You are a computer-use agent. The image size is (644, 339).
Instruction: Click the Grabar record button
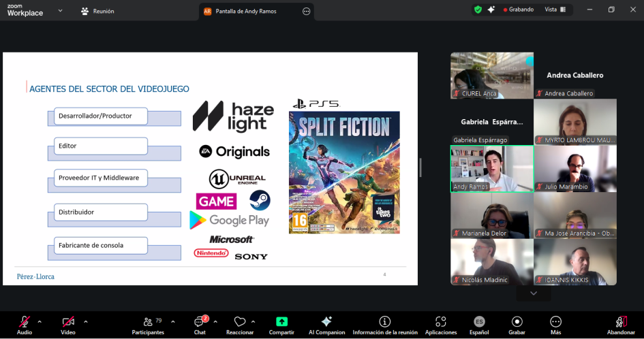pos(517,325)
